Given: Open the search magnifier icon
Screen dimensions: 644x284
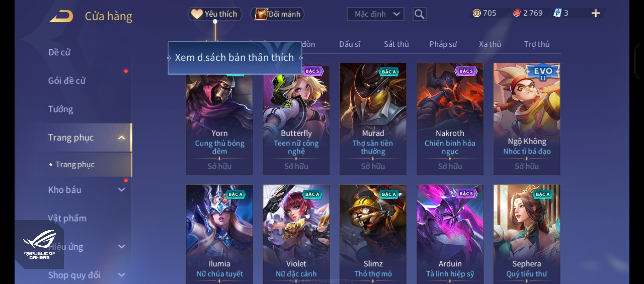Looking at the screenshot, I should (419, 14).
